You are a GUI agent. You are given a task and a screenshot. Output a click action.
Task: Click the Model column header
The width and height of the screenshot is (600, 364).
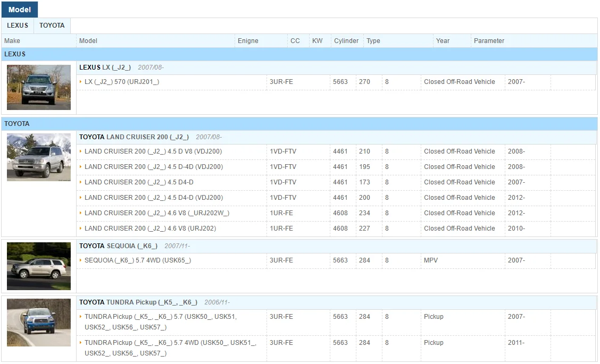[x=155, y=41]
